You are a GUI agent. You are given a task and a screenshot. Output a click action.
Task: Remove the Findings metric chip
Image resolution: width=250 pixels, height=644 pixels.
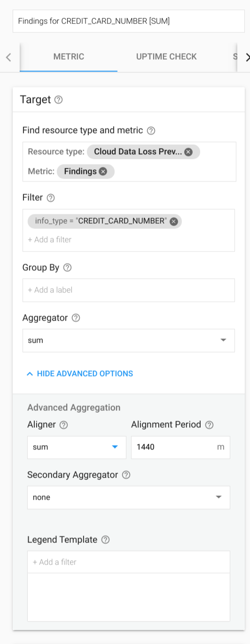(103, 172)
